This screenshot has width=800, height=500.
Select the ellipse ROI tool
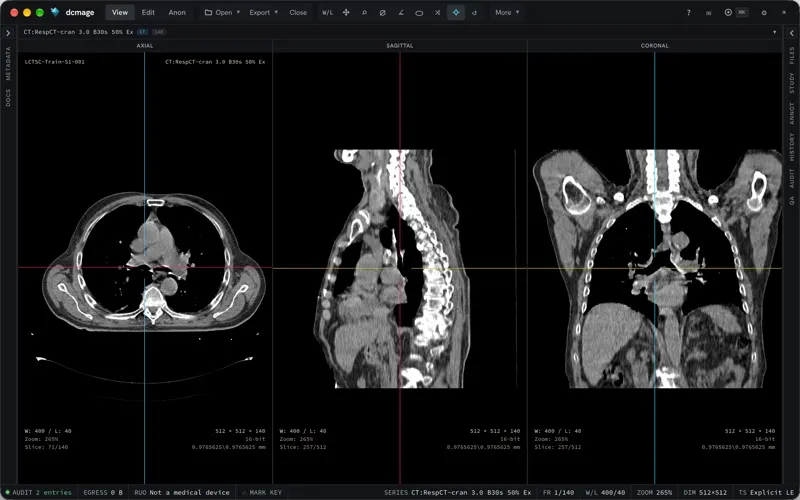(419, 12)
